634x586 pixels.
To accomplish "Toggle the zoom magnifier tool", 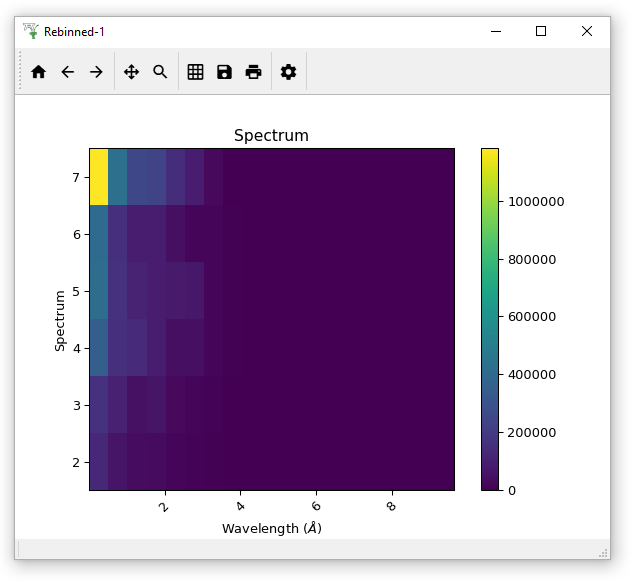I will click(160, 72).
